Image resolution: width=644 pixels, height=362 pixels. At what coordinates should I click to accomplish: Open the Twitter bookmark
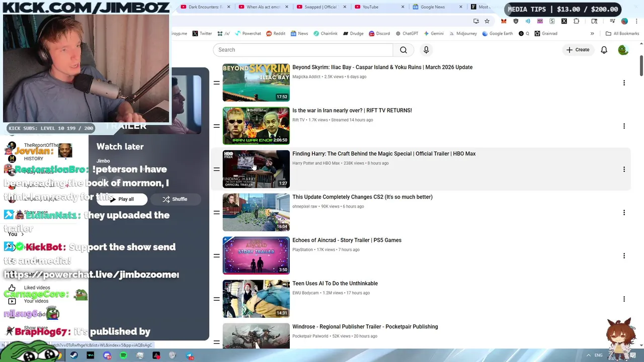(x=202, y=34)
